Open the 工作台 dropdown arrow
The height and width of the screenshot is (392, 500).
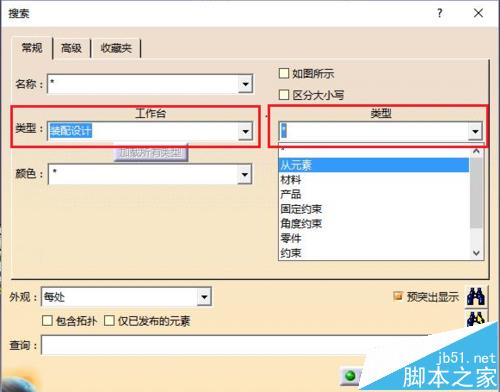click(x=245, y=131)
